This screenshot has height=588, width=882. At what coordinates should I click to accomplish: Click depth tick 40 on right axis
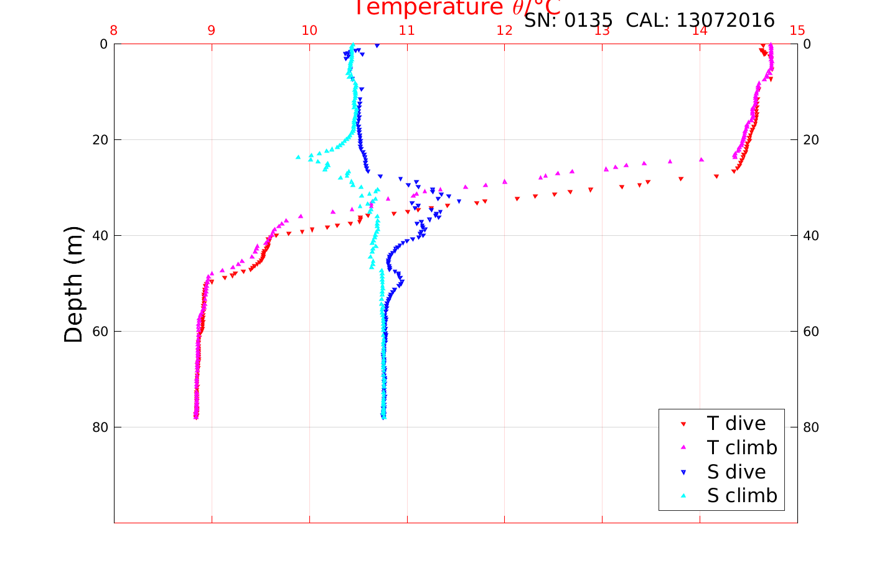click(810, 236)
